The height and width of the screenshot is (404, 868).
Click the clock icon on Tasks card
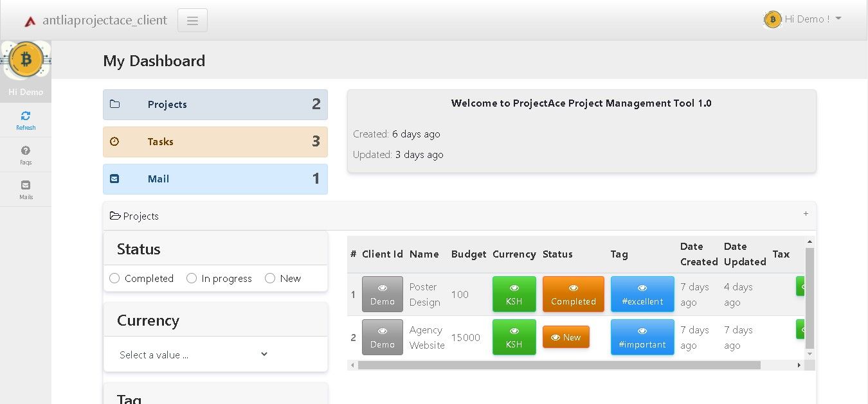[x=114, y=141]
